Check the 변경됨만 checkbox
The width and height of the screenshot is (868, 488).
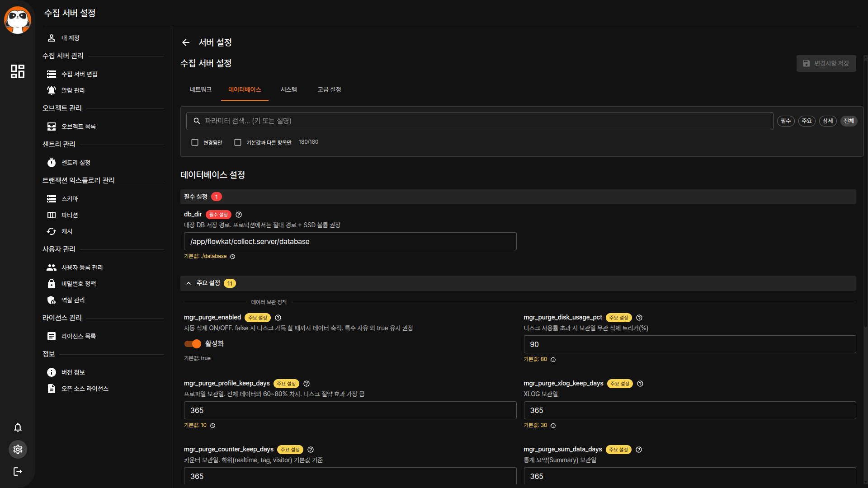(195, 142)
